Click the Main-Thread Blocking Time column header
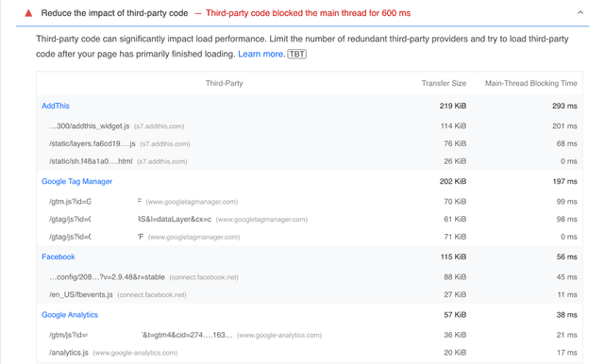This screenshot has width=604, height=364. [530, 83]
